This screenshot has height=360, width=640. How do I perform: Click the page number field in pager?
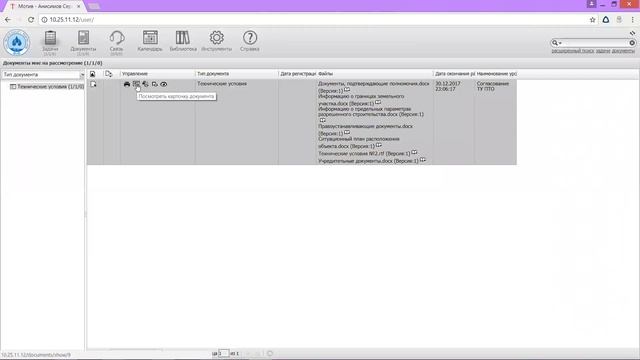click(224, 353)
